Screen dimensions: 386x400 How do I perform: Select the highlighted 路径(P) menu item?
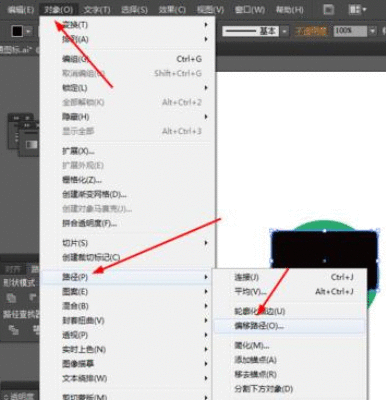(x=127, y=277)
